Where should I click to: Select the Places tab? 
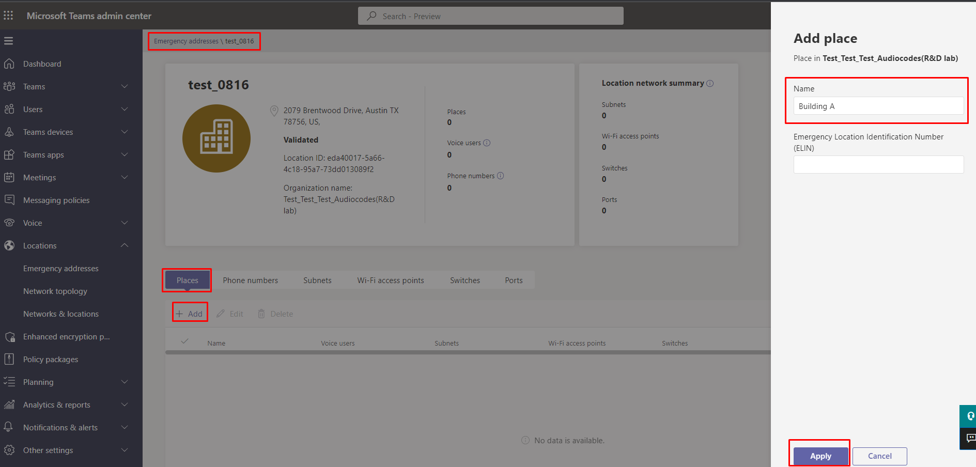(x=187, y=280)
